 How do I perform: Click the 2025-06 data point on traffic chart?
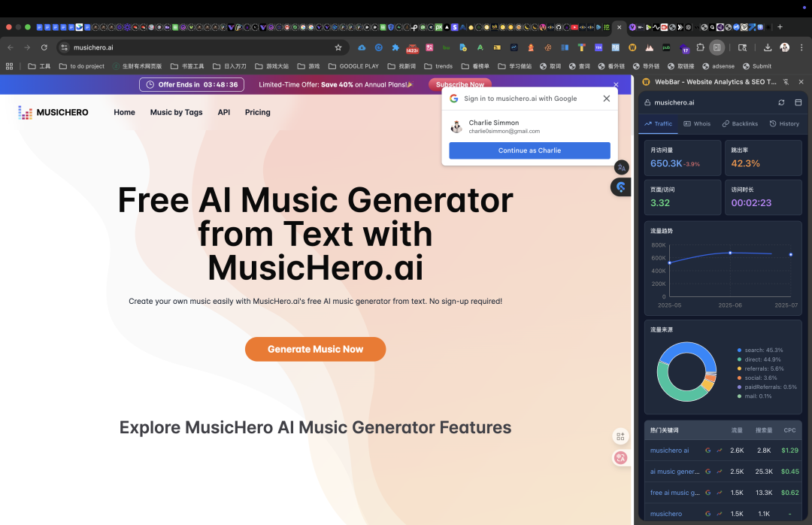click(730, 253)
